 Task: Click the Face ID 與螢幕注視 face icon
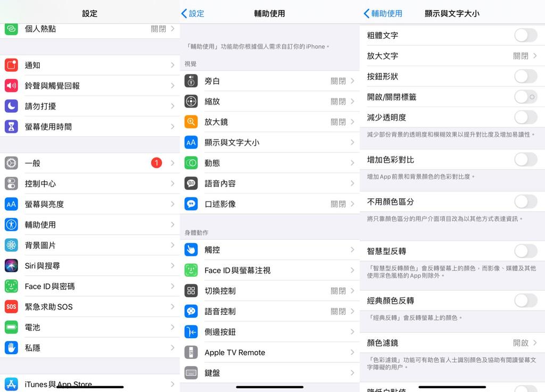pos(192,270)
